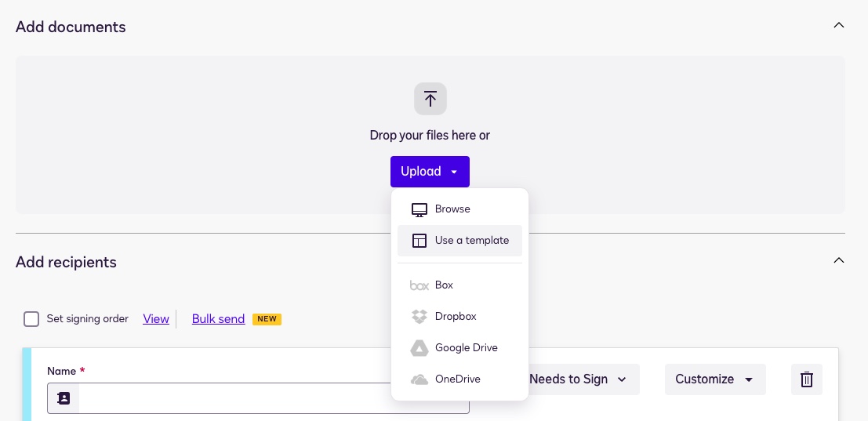Image resolution: width=868 pixels, height=421 pixels.
Task: Select Browse from the upload menu
Action: point(452,209)
